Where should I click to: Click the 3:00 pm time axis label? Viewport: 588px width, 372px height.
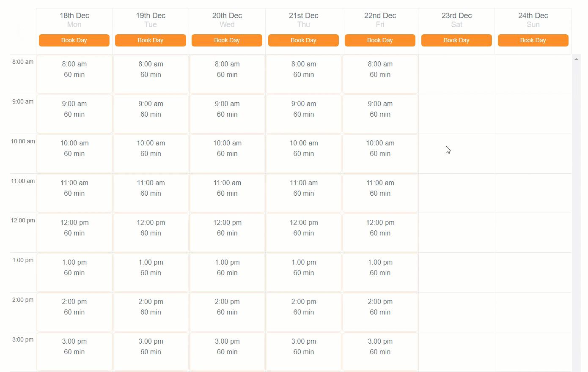pos(23,339)
